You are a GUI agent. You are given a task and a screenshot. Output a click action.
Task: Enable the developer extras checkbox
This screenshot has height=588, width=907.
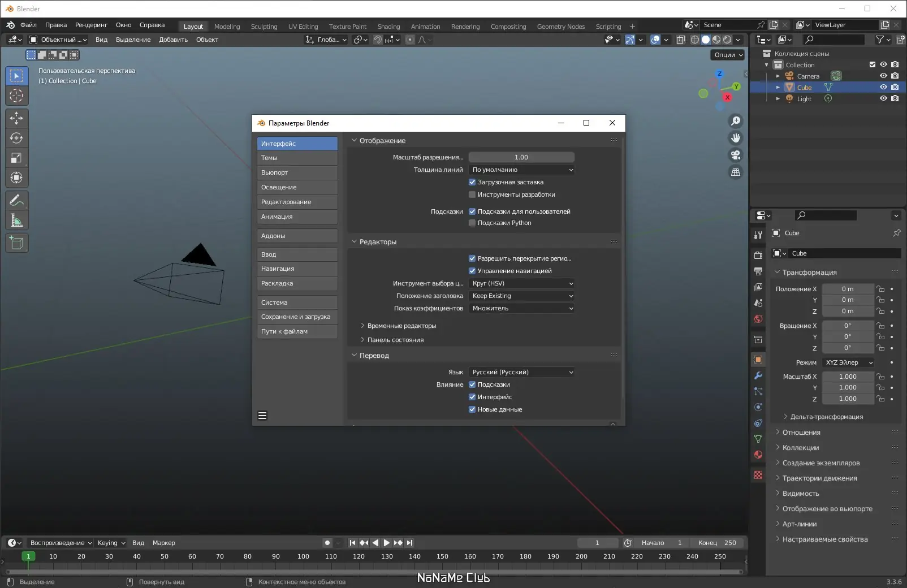tap(472, 194)
